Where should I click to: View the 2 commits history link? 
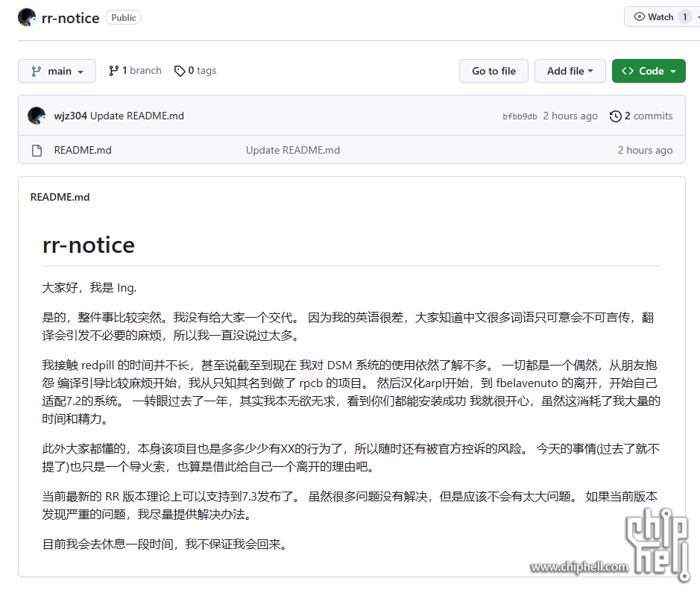(x=641, y=116)
